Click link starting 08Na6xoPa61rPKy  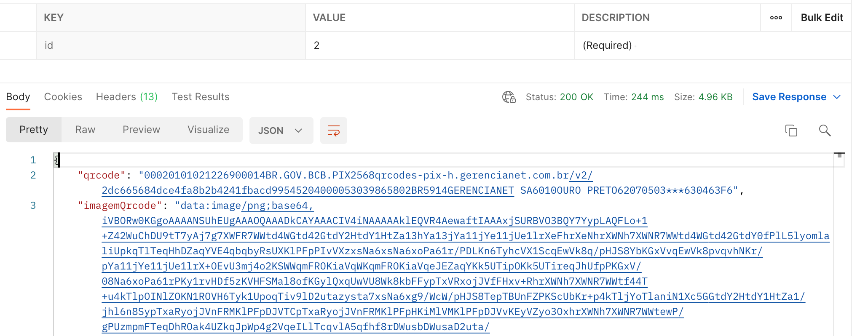click(375, 281)
